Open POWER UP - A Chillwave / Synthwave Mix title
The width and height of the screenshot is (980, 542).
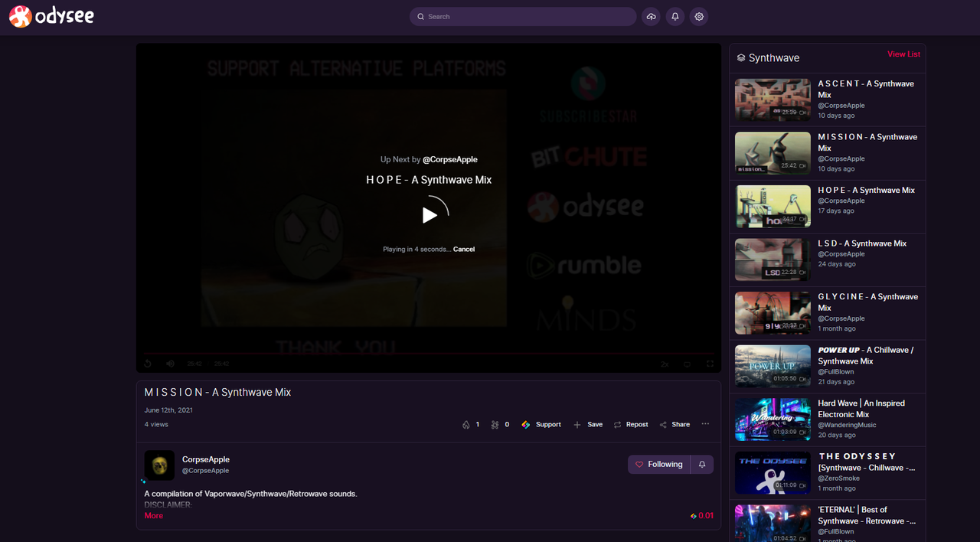[866, 355]
